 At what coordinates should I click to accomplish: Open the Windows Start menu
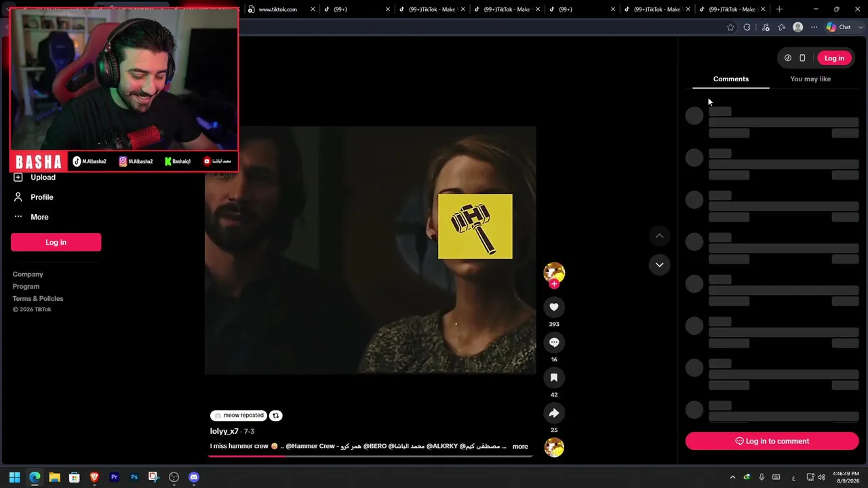point(14,477)
